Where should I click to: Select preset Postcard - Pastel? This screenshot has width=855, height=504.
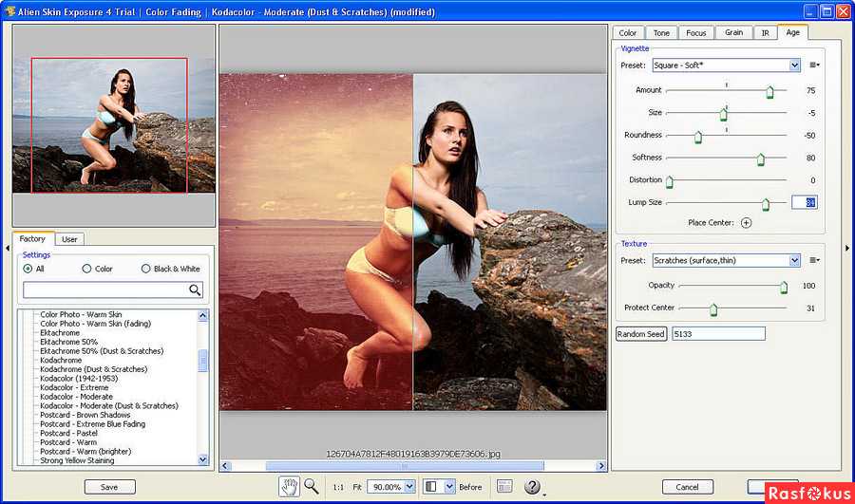pos(68,434)
